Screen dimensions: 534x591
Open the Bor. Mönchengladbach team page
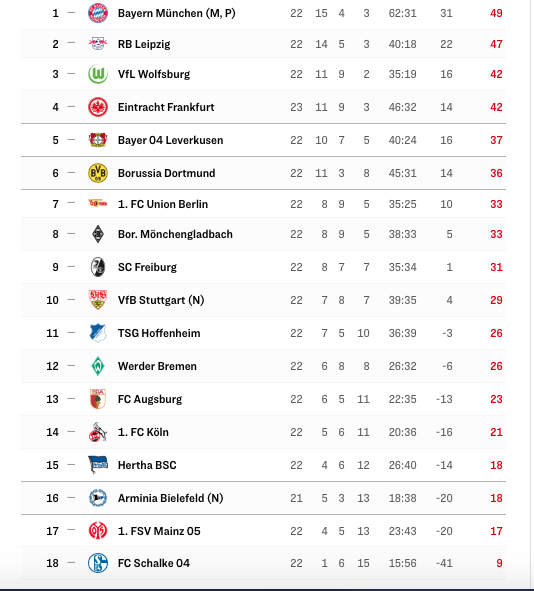[x=175, y=234]
